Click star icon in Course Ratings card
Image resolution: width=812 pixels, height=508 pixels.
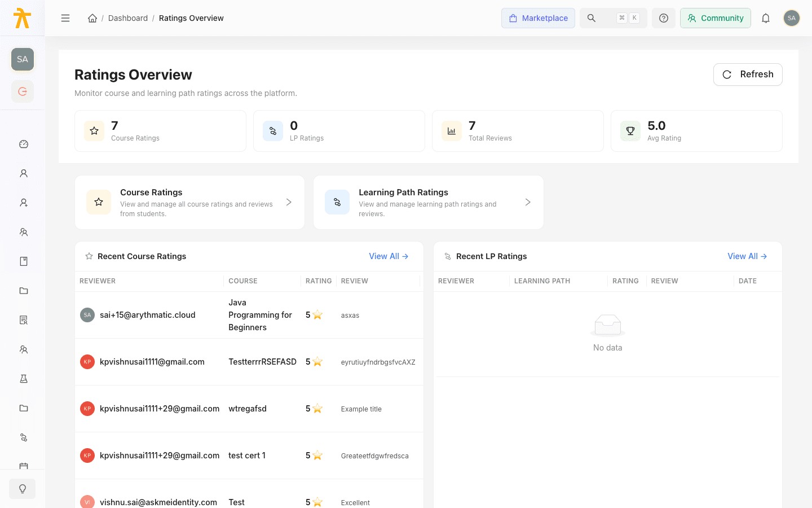point(99,202)
